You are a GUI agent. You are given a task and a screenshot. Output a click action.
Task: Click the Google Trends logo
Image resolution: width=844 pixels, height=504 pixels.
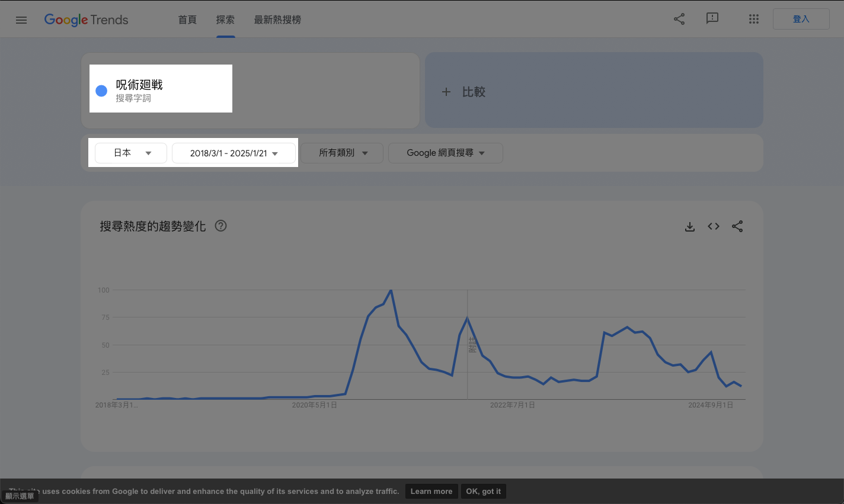(x=86, y=20)
